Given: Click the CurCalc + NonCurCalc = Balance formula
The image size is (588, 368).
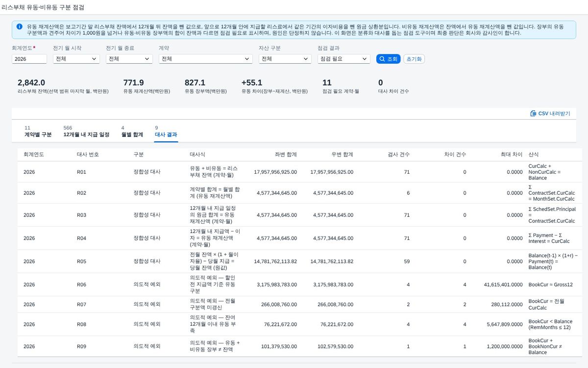Looking at the screenshot, I should pyautogui.click(x=544, y=172).
